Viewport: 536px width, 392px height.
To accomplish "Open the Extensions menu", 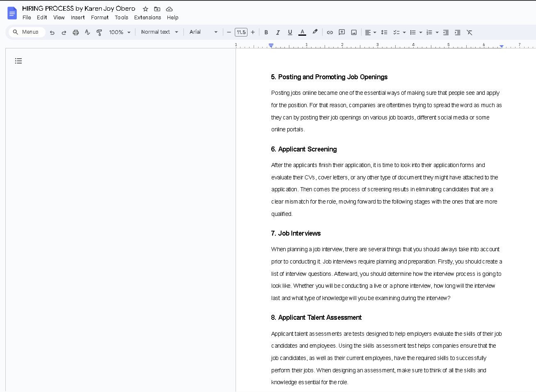I will click(147, 18).
